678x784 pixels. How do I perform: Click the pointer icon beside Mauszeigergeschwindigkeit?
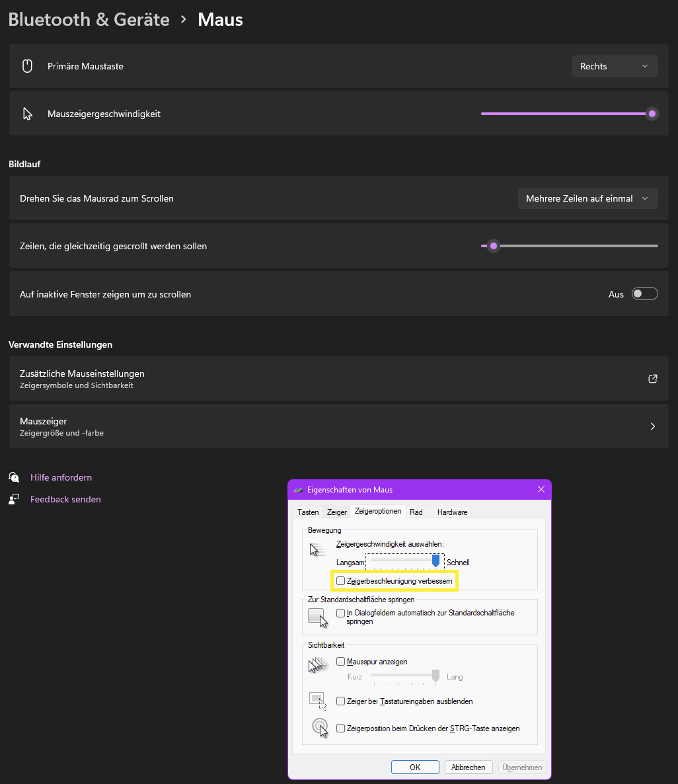(27, 114)
